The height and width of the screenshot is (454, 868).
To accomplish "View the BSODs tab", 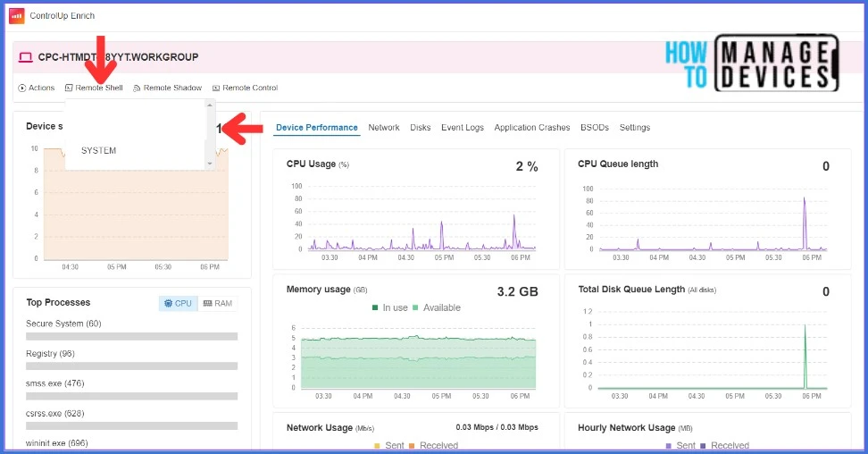I will [595, 128].
